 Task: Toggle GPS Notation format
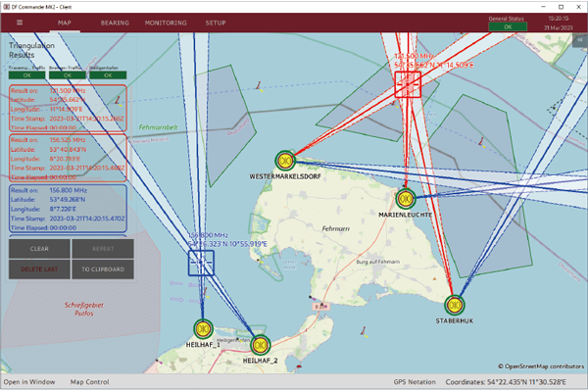[415, 382]
